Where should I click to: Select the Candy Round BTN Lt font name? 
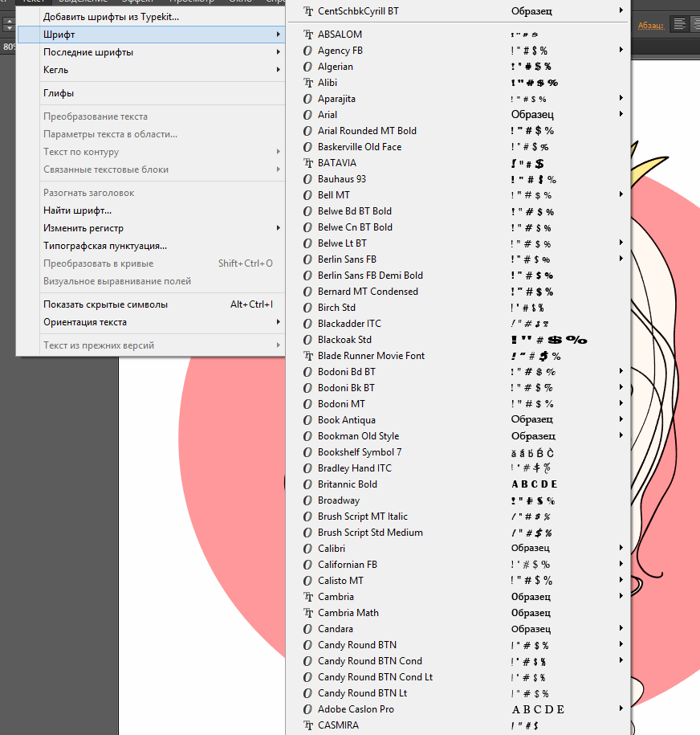click(x=362, y=692)
